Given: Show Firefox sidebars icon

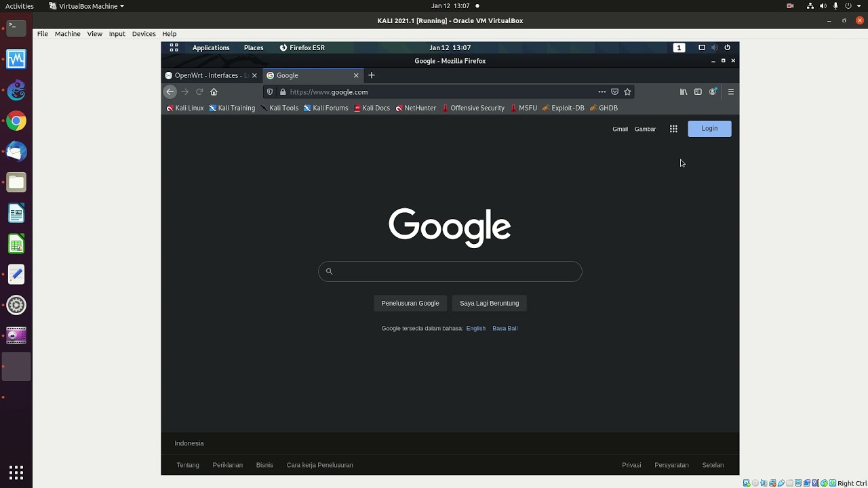Looking at the screenshot, I should [x=698, y=91].
